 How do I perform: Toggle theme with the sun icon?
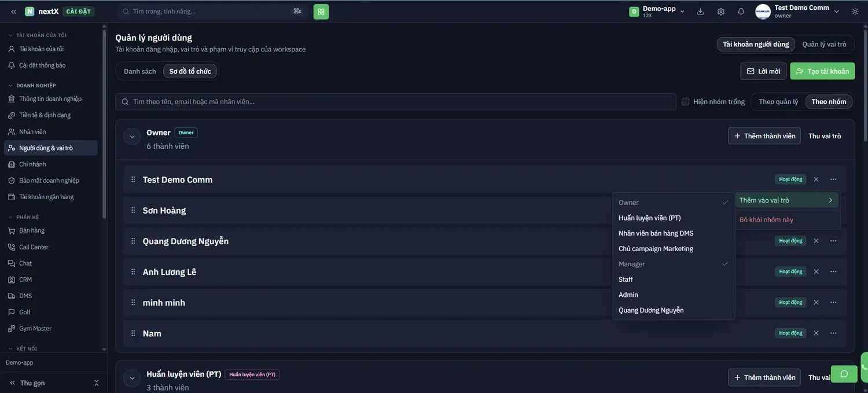(x=855, y=12)
